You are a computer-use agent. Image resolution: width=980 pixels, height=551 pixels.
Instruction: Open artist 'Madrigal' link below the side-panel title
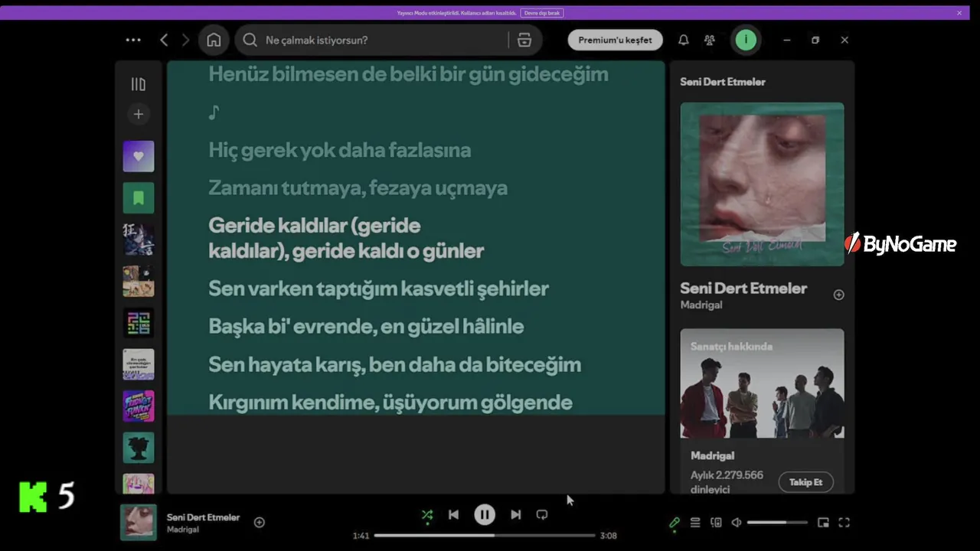701,305
